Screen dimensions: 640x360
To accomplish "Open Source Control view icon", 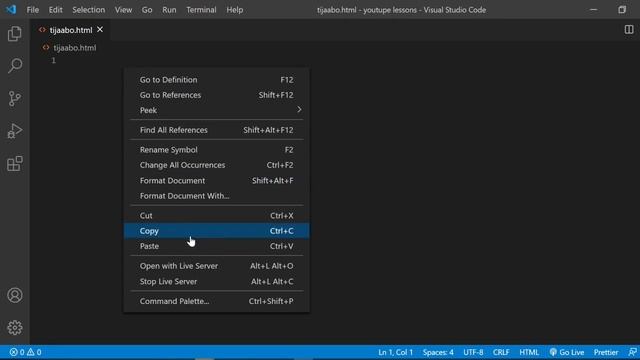I will tap(15, 98).
